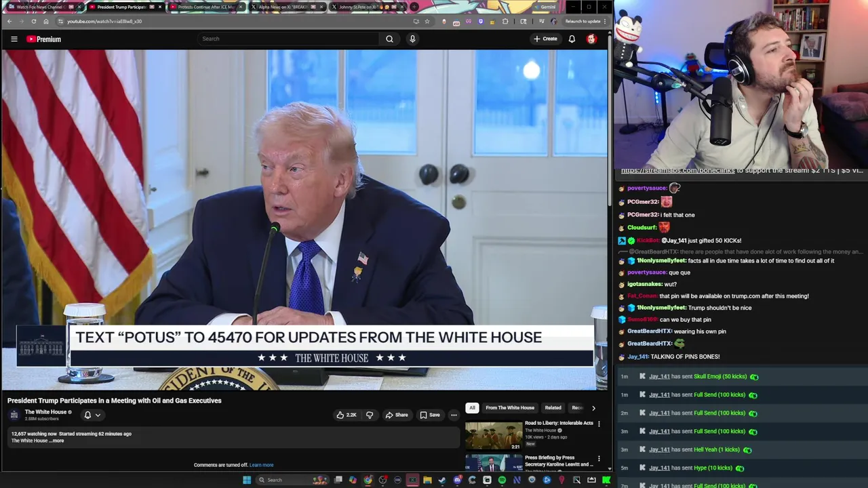Like the video with thumbs up
The image size is (868, 488).
[x=347, y=415]
